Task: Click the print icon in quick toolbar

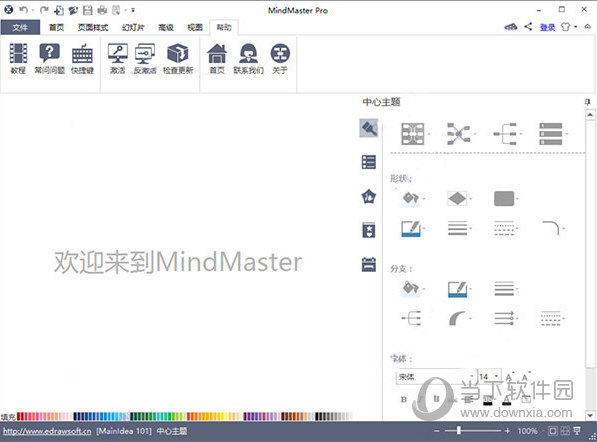Action: click(102, 10)
